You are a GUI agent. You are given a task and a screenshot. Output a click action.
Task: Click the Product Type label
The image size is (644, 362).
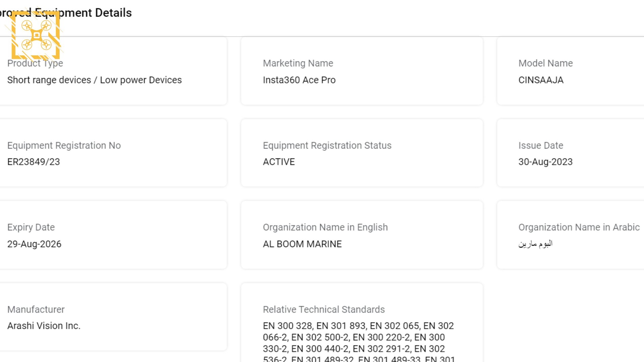35,63
